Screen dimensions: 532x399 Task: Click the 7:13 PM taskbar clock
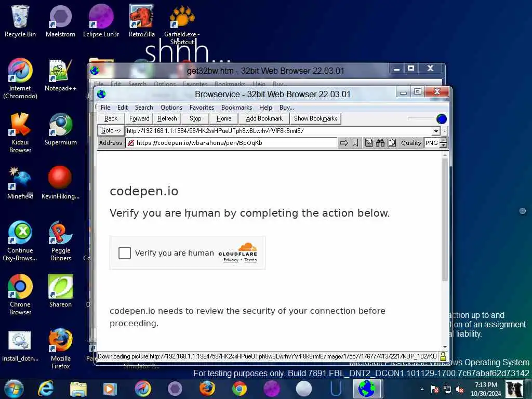point(486,389)
